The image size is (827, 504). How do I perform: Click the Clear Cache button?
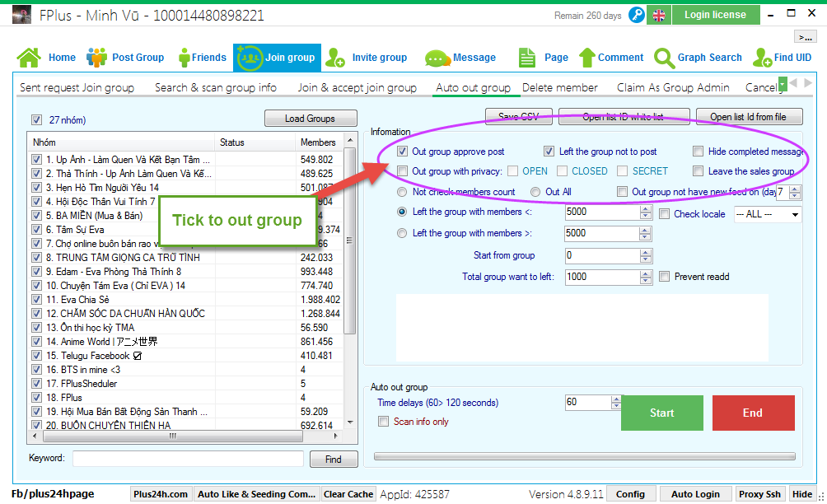coord(348,494)
